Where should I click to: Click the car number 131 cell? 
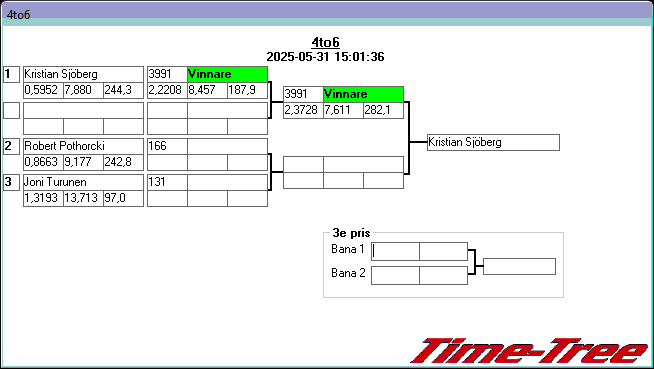(167, 182)
